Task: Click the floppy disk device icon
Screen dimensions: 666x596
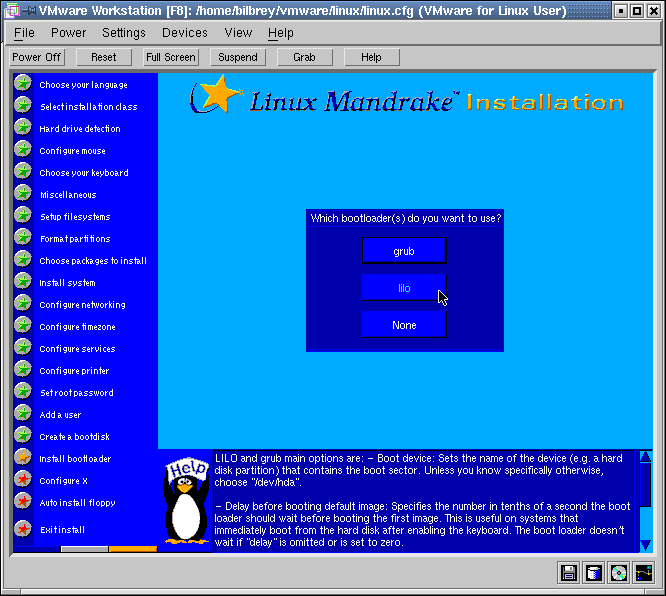Action: coord(569,573)
